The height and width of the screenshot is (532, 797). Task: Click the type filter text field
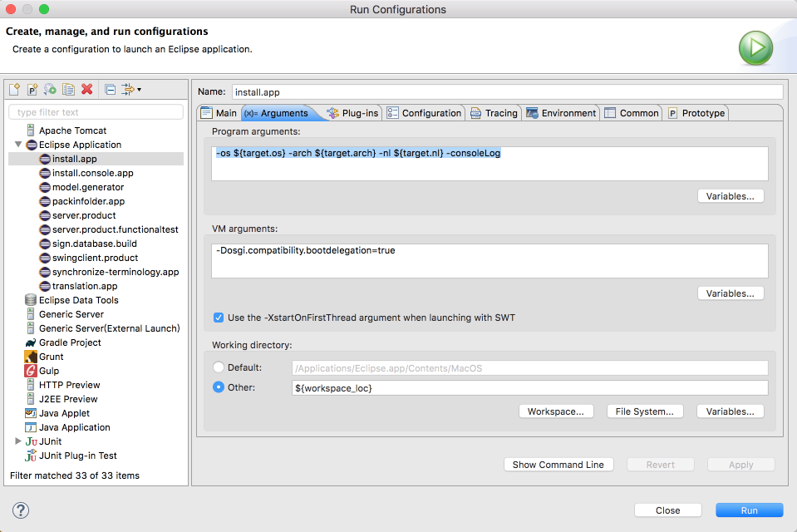click(96, 112)
